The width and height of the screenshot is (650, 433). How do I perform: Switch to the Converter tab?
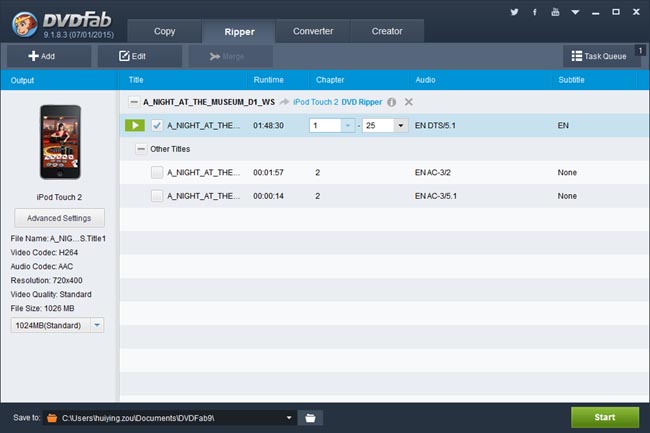[313, 31]
